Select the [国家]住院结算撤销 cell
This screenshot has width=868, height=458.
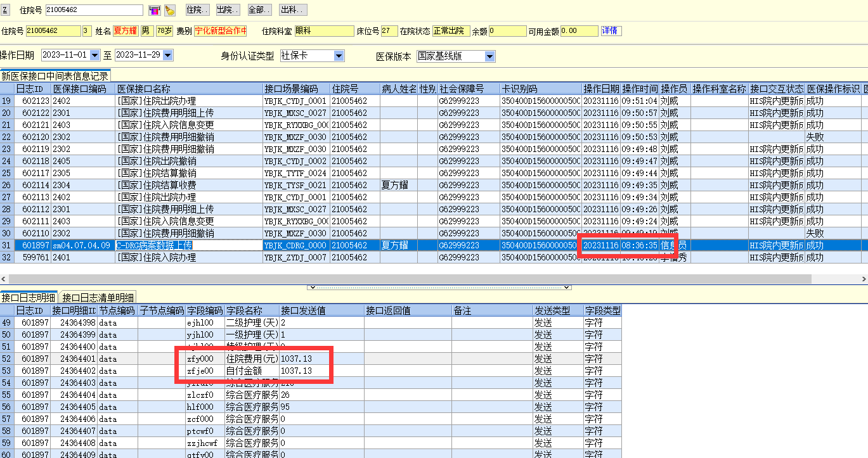189,174
